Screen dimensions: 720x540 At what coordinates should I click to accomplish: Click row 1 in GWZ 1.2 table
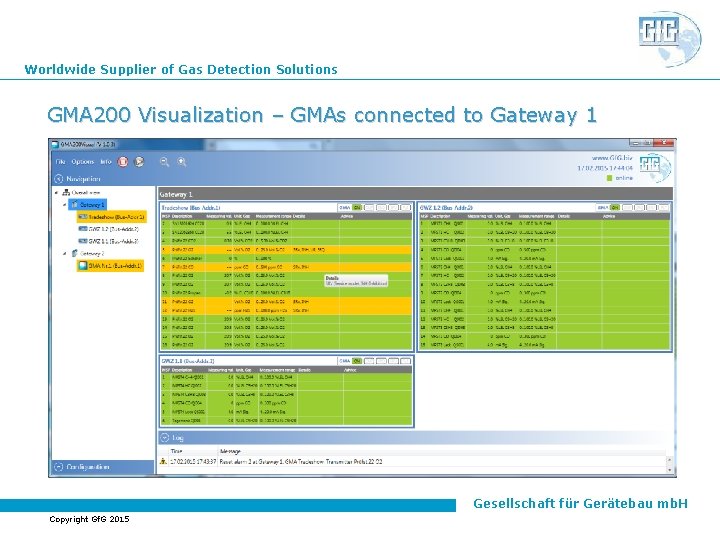coord(545,224)
